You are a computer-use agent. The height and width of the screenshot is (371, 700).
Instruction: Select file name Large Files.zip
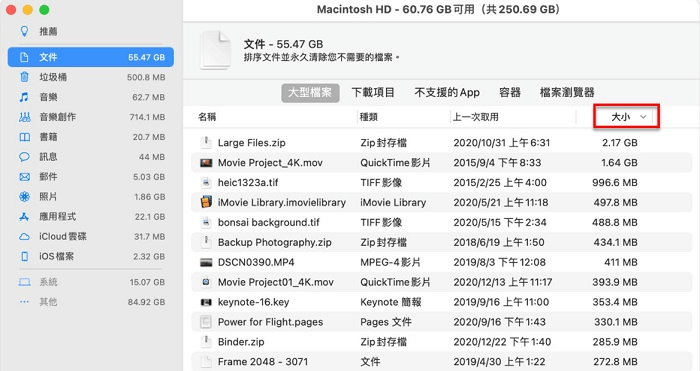point(251,143)
